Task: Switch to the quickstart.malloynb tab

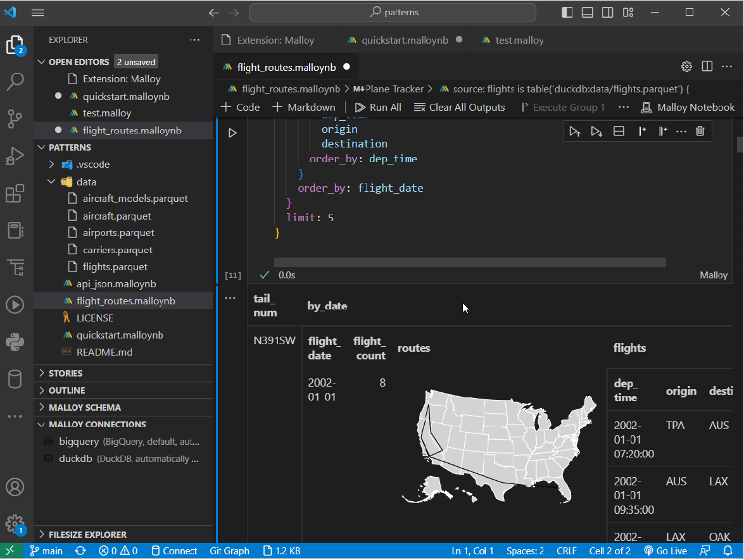Action: (405, 40)
